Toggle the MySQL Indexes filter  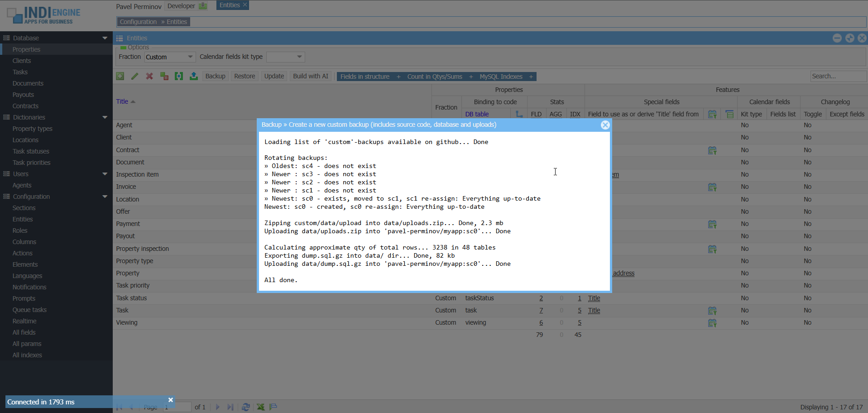click(x=506, y=77)
